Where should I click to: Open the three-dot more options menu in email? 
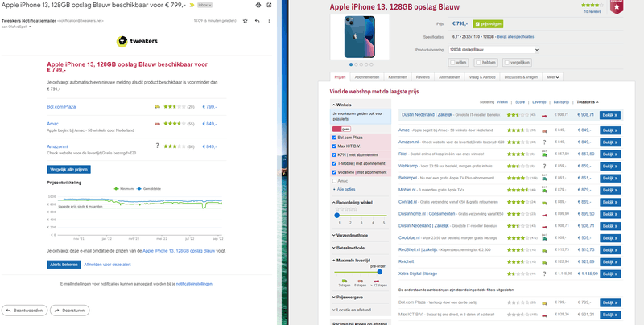pos(269,21)
